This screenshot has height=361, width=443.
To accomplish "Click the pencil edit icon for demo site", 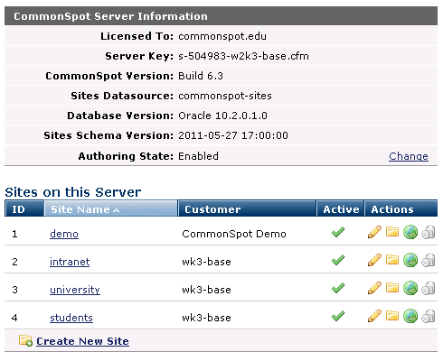I will (374, 232).
